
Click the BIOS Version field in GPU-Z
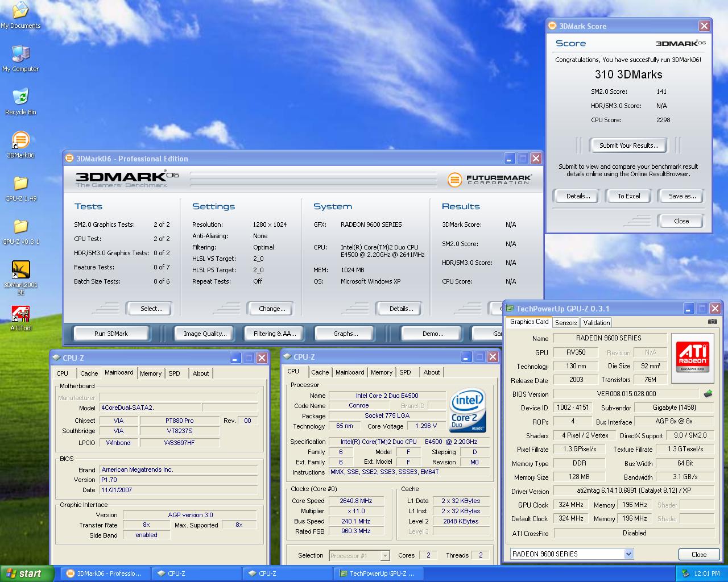pyautogui.click(x=626, y=394)
